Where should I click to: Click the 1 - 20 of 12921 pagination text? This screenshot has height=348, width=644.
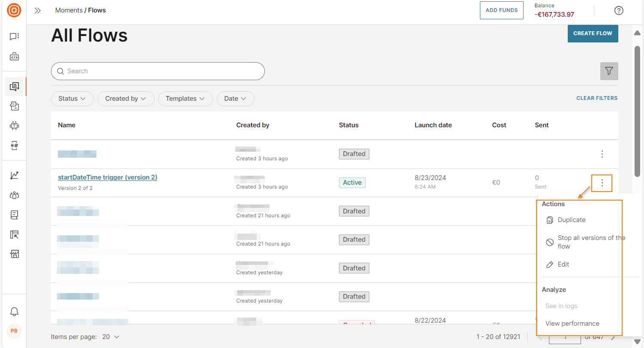pos(498,337)
